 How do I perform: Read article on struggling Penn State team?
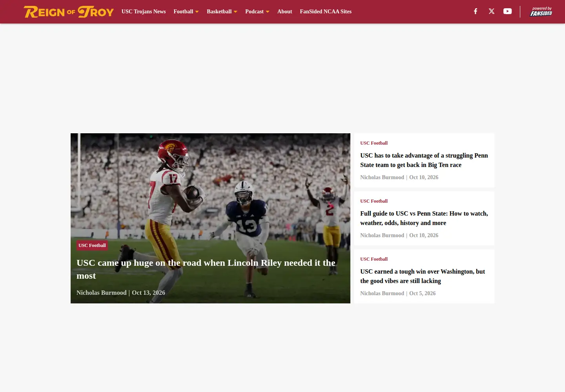[424, 160]
